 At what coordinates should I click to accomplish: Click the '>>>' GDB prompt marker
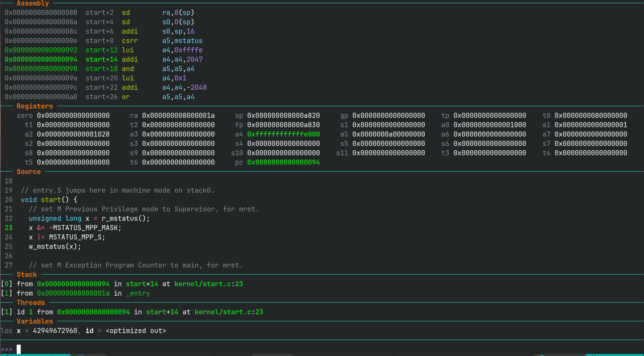coord(7,349)
